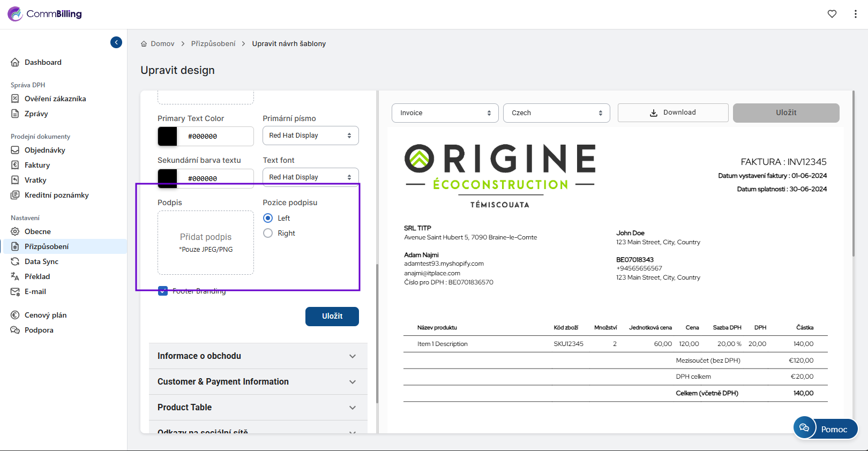Image resolution: width=868 pixels, height=451 pixels.
Task: Select the Right signature position
Action: pos(268,233)
